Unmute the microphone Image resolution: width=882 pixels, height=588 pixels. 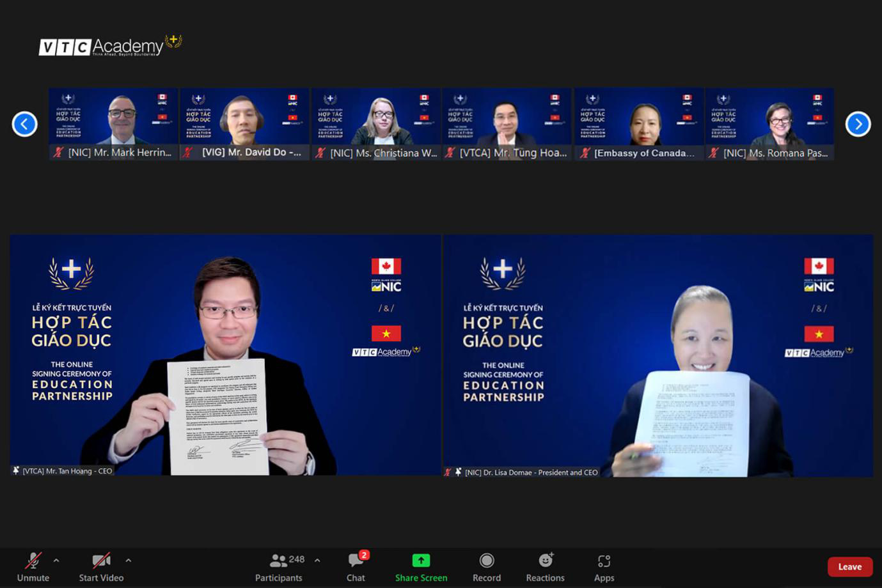click(x=33, y=566)
